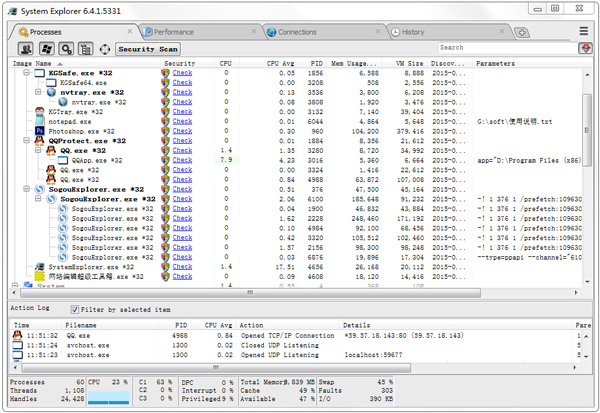Select the crosshair find-window target icon
Image resolution: width=600 pixels, height=413 pixels.
105,48
